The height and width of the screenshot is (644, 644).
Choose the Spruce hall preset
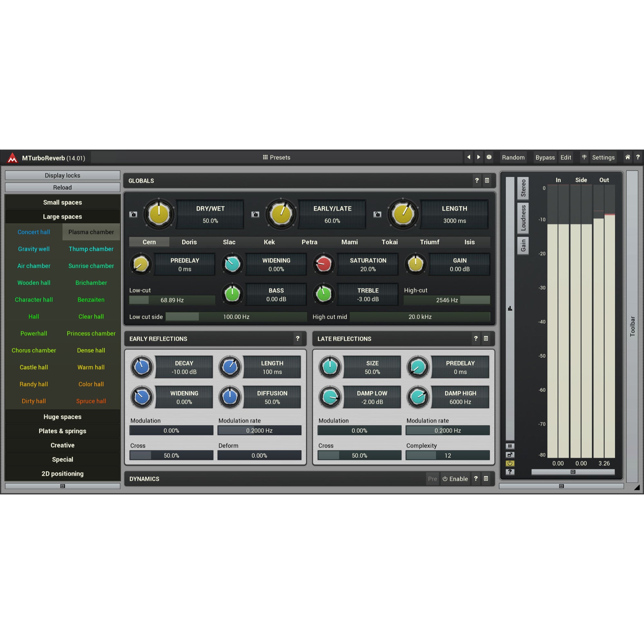click(x=91, y=401)
